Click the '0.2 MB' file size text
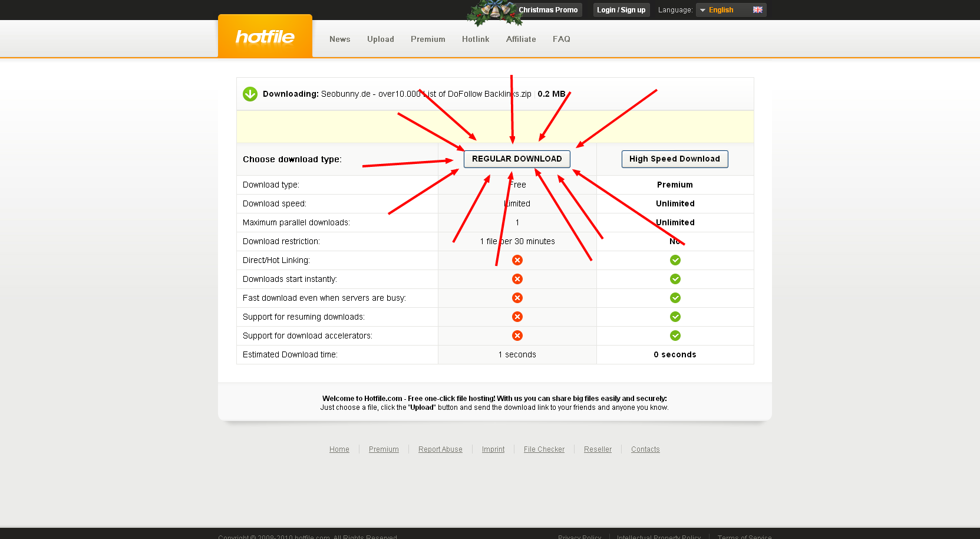Screen dimensions: 980x539 pyautogui.click(x=552, y=94)
